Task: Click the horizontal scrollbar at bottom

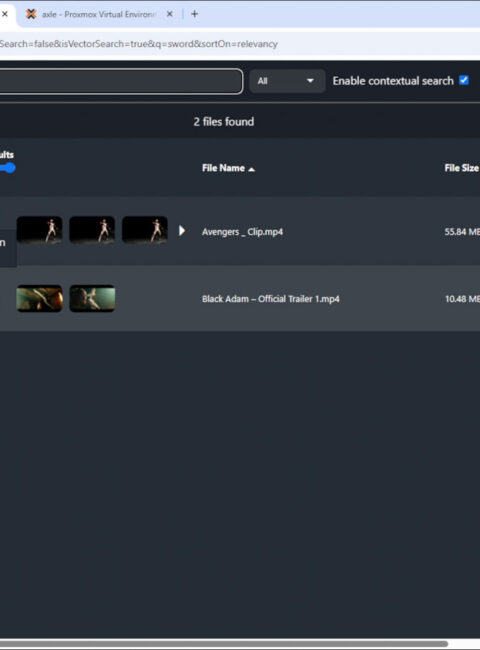Action: pyautogui.click(x=224, y=644)
